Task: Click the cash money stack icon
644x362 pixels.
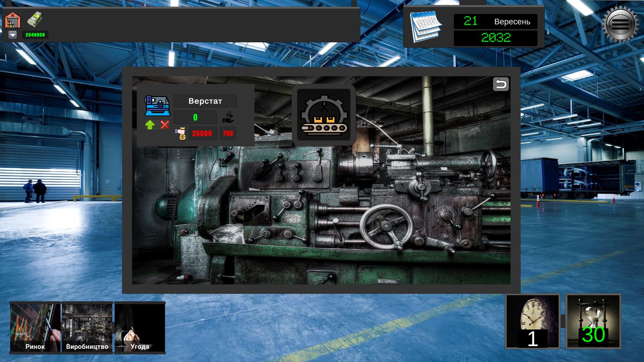Action: pyautogui.click(x=35, y=19)
